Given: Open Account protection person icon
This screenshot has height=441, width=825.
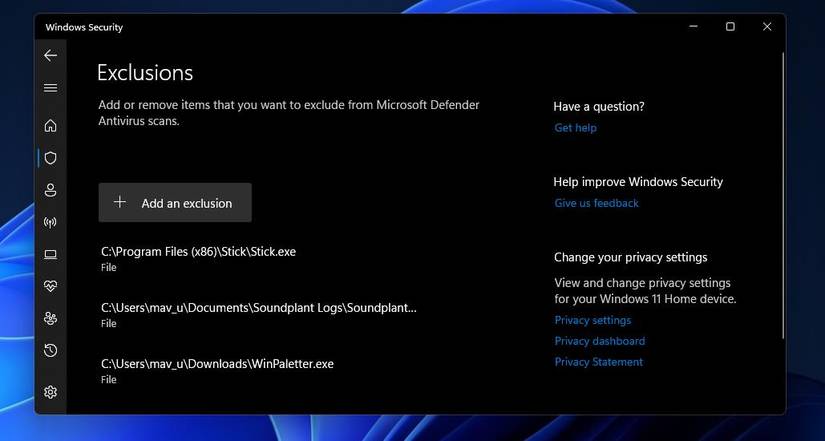Looking at the screenshot, I should click(x=51, y=190).
